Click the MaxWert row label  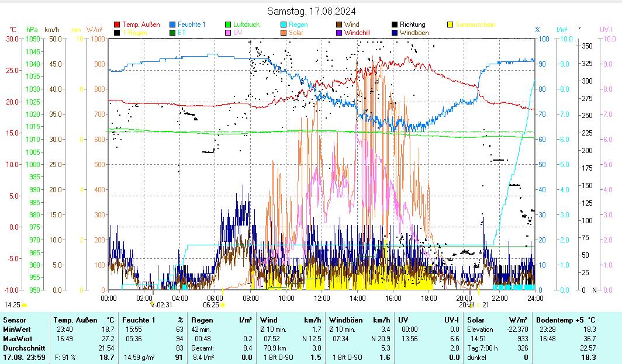point(17,339)
